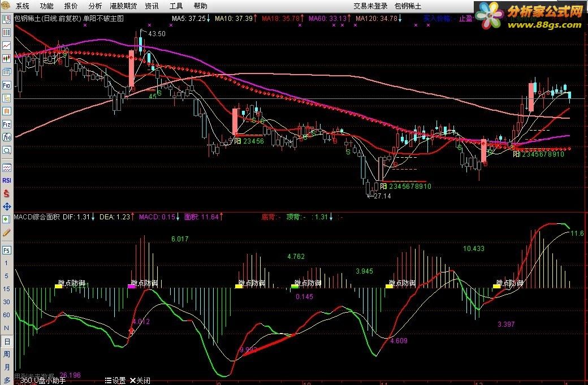Click the green arrow import icon
Image resolution: width=588 pixels, height=385 pixels.
point(6,219)
